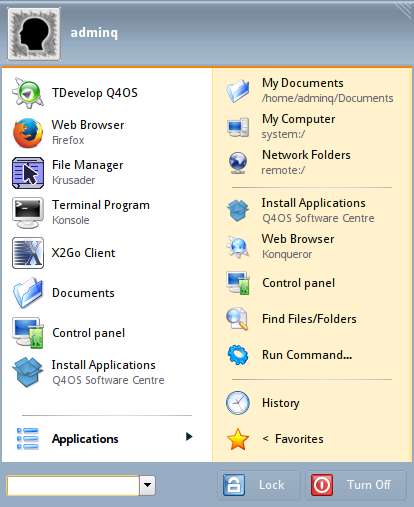Open the Applications menu item
414x507 pixels.
(107, 439)
